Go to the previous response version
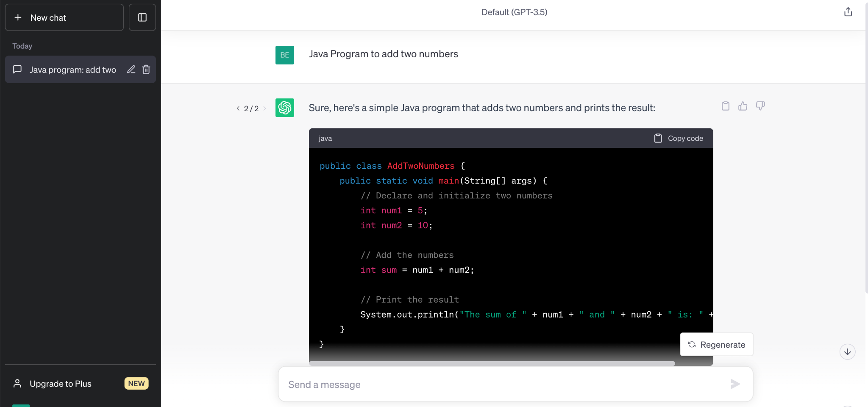 click(238, 109)
